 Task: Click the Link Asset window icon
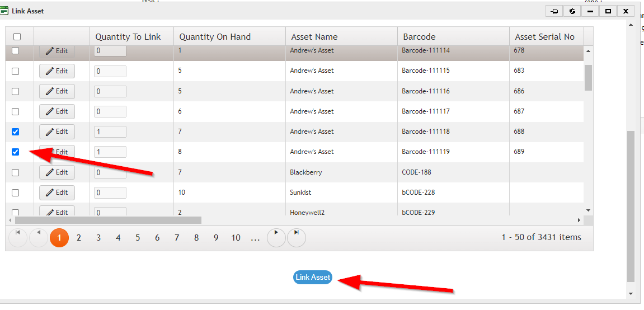click(4, 11)
